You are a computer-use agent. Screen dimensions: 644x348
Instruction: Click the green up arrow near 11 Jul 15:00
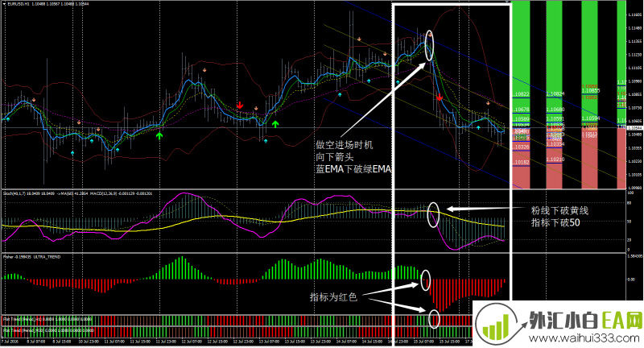159,136
